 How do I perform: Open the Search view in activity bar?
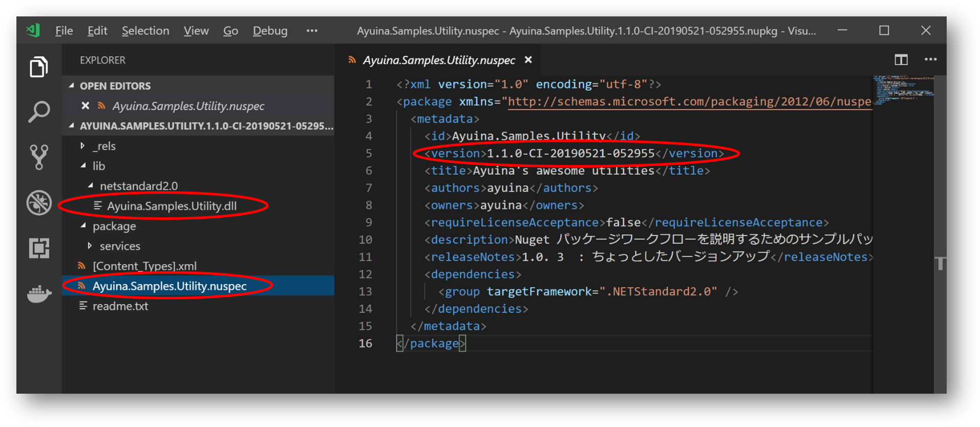click(x=39, y=112)
